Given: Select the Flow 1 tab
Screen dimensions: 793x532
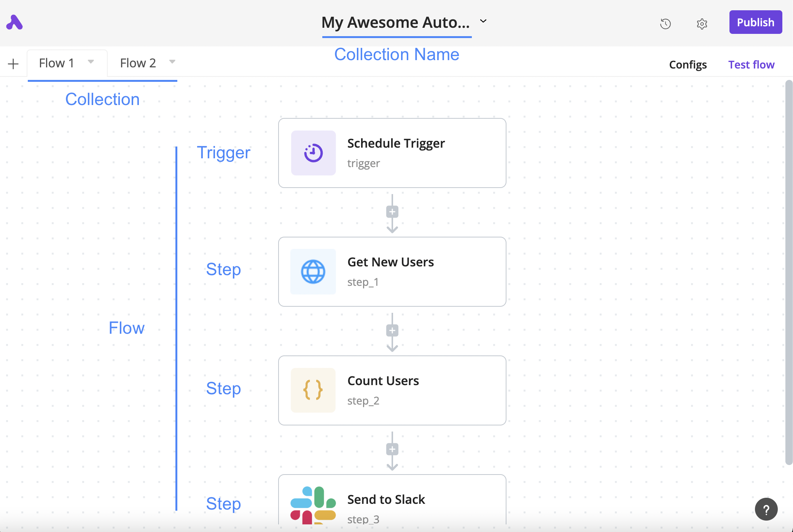Looking at the screenshot, I should pos(57,63).
